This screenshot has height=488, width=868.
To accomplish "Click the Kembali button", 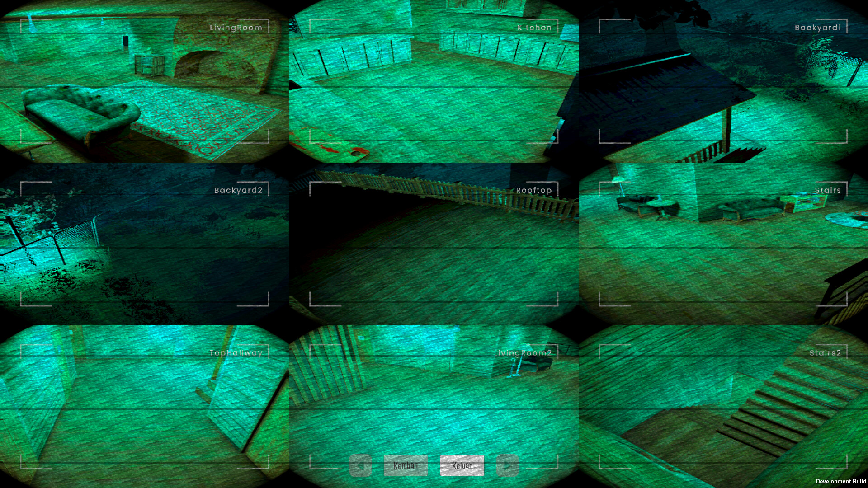I will click(406, 465).
